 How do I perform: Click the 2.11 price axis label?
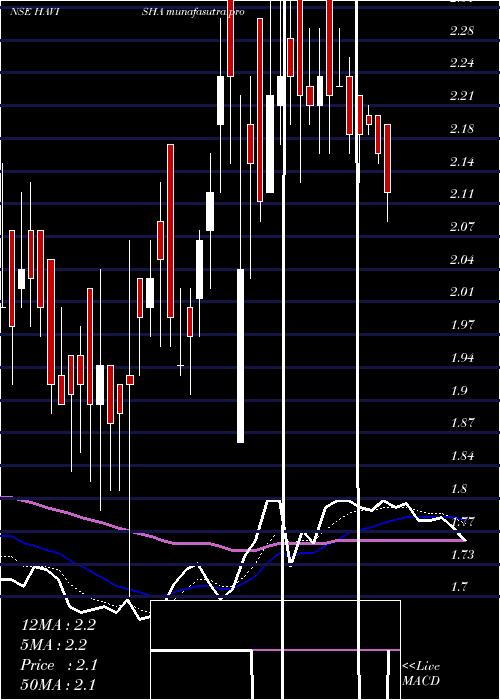pyautogui.click(x=462, y=194)
